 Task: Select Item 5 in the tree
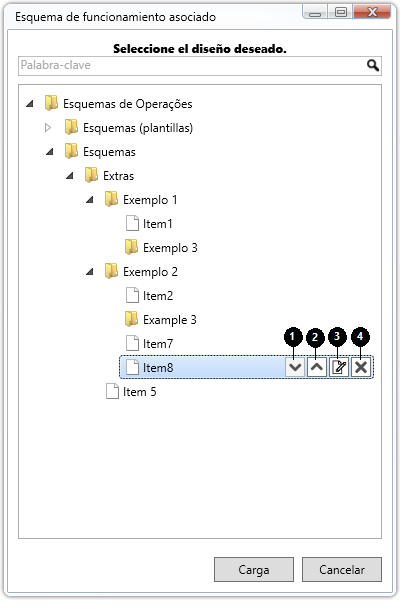(x=131, y=391)
